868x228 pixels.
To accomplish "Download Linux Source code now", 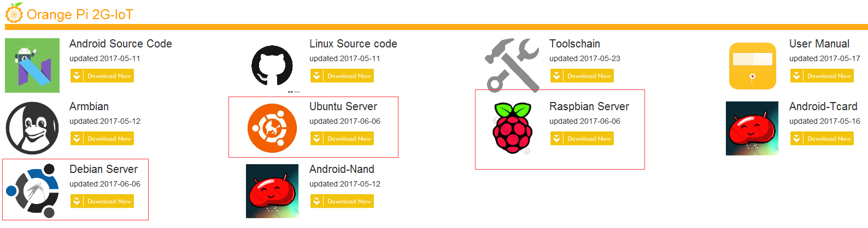I will 342,76.
